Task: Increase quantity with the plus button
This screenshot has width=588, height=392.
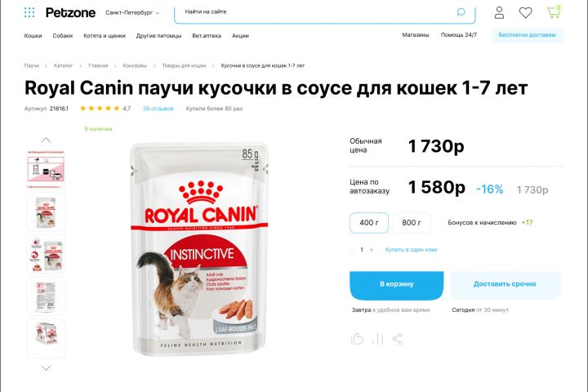Action: 372,249
